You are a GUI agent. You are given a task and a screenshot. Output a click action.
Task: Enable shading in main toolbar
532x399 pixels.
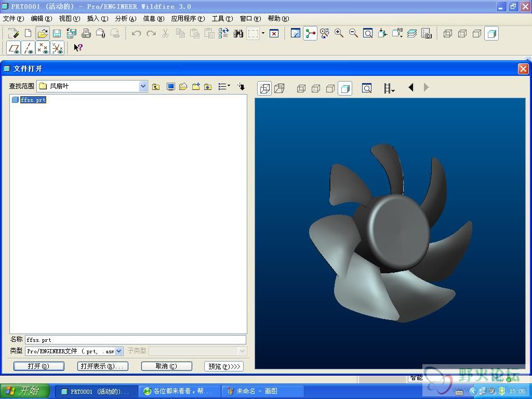[491, 33]
